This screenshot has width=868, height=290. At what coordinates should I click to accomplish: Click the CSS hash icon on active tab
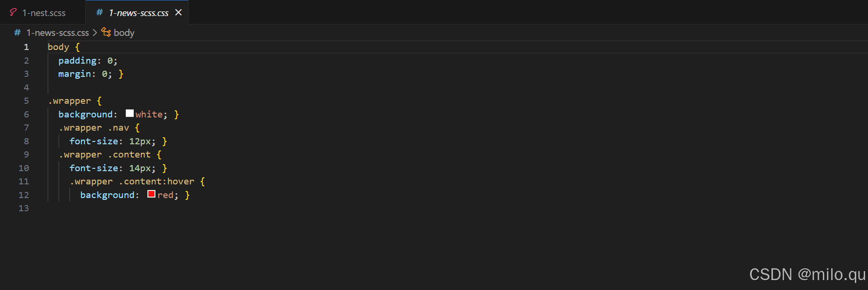coord(99,13)
